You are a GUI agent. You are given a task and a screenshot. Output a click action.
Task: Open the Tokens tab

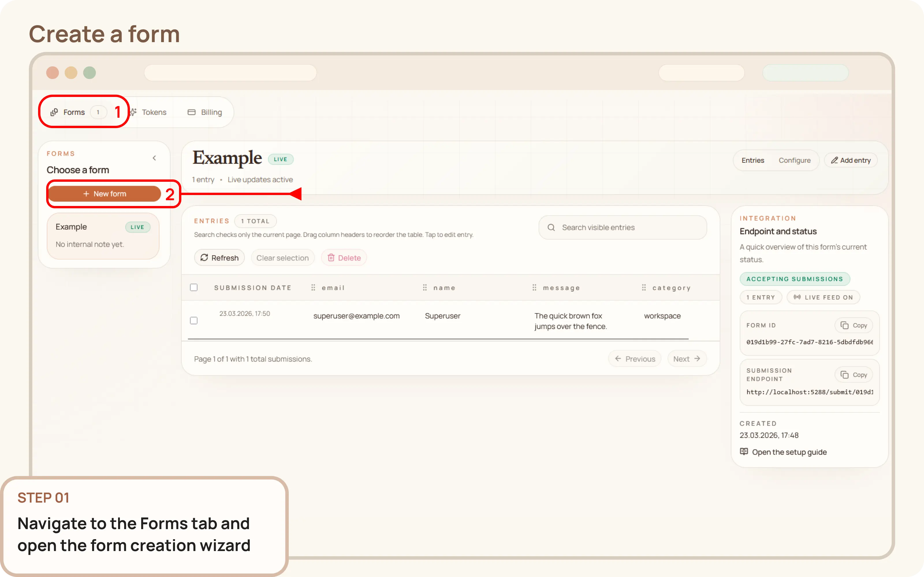point(154,112)
